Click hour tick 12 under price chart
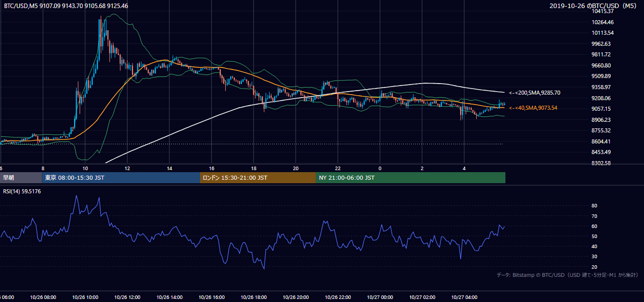This screenshot has width=644, height=302. tap(127, 169)
